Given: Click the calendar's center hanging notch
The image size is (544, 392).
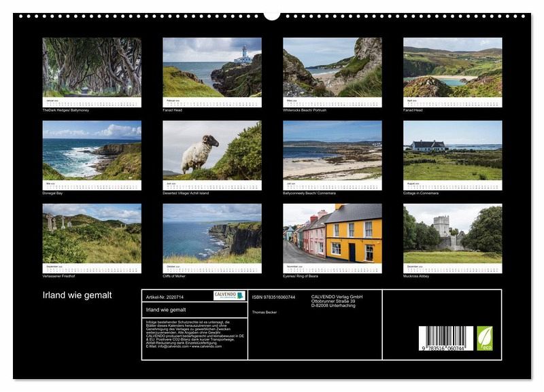Looking at the screenshot, I should point(272,16).
